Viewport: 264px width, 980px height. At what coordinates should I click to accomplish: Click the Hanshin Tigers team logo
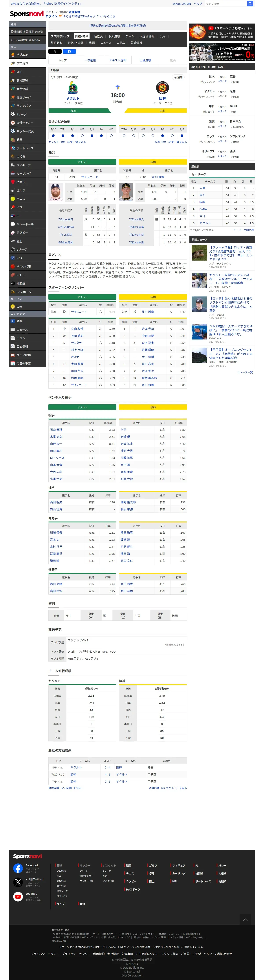point(162,88)
